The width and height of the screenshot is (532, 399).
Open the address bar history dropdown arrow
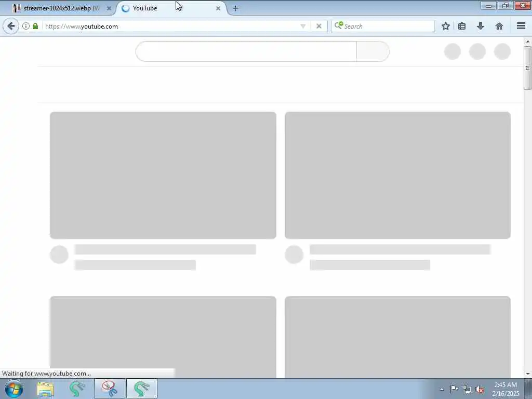click(303, 26)
